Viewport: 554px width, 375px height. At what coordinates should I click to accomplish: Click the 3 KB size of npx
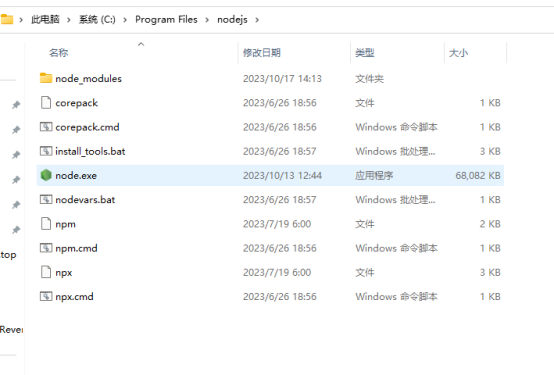coord(490,272)
